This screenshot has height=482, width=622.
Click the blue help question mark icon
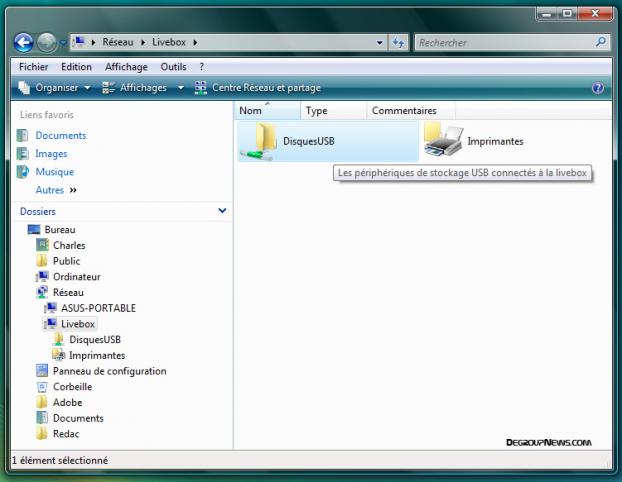(x=598, y=88)
